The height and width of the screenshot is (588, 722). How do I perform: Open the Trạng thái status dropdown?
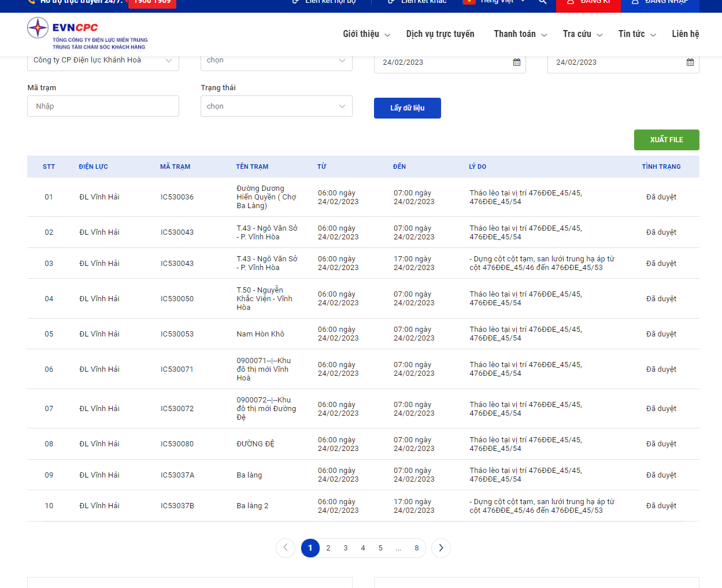(276, 106)
